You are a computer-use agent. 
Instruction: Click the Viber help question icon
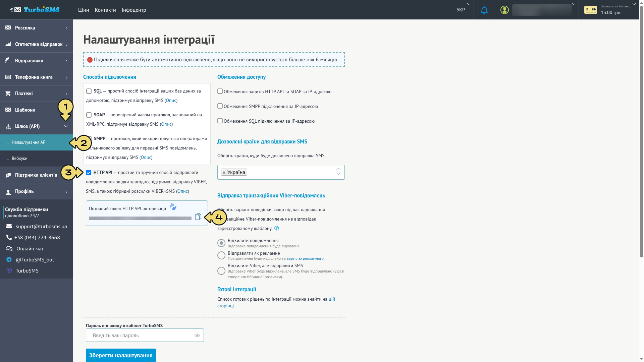click(x=276, y=228)
